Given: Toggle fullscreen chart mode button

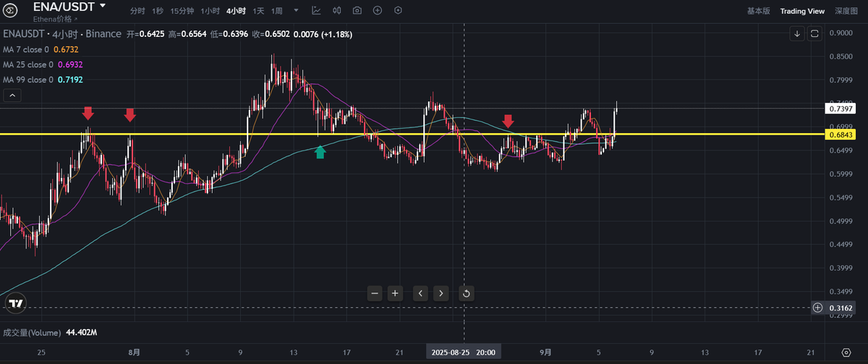Looking at the screenshot, I should [x=814, y=33].
